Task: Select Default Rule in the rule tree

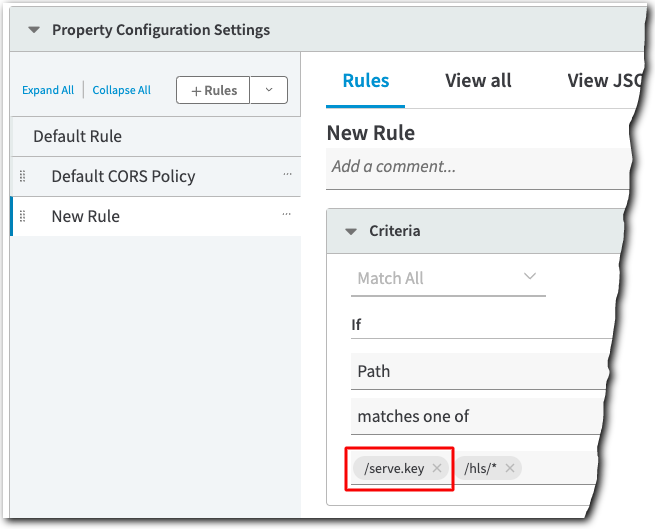Action: click(x=78, y=136)
